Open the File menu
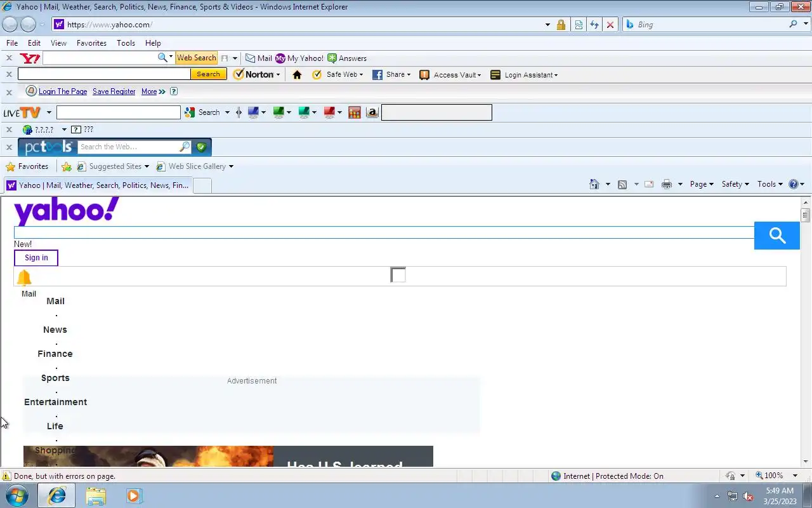The image size is (812, 508). coord(12,43)
